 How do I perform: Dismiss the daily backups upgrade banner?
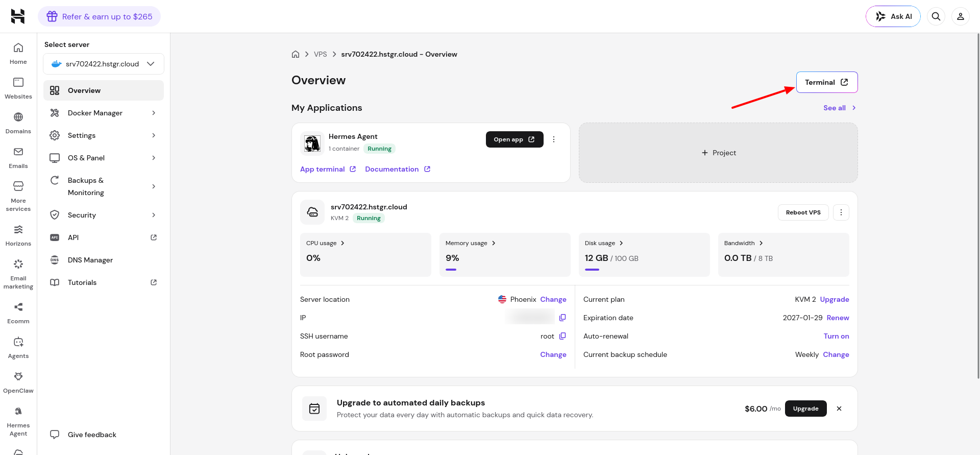(x=839, y=409)
